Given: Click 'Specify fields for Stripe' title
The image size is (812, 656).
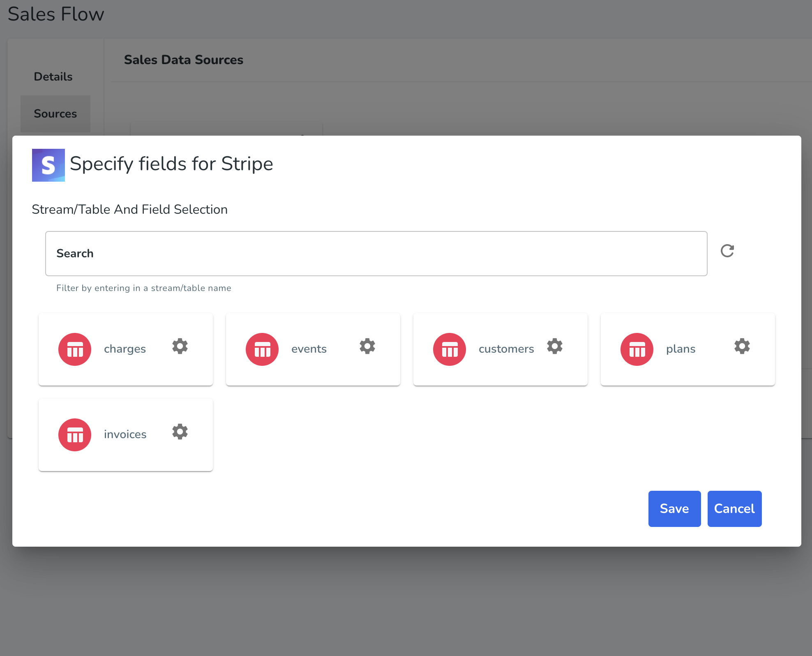Looking at the screenshot, I should pyautogui.click(x=171, y=164).
